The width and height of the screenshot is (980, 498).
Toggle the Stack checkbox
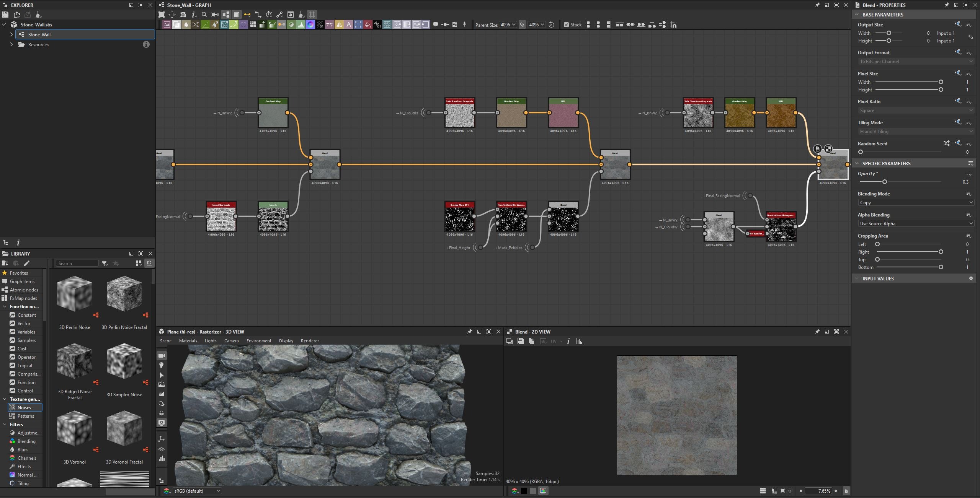tap(566, 25)
